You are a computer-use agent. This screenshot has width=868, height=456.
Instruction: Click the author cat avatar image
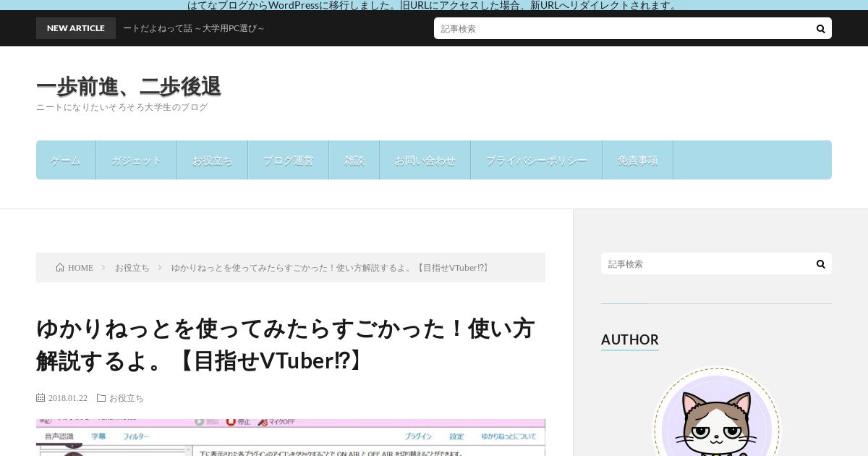pos(717,413)
